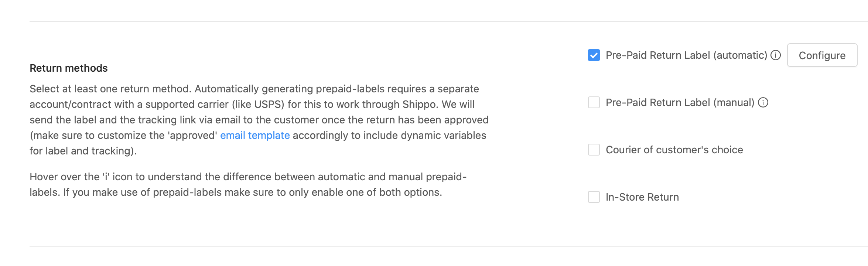The image size is (868, 266).
Task: Click the 'Courier of customer's choice' label text
Action: point(674,150)
